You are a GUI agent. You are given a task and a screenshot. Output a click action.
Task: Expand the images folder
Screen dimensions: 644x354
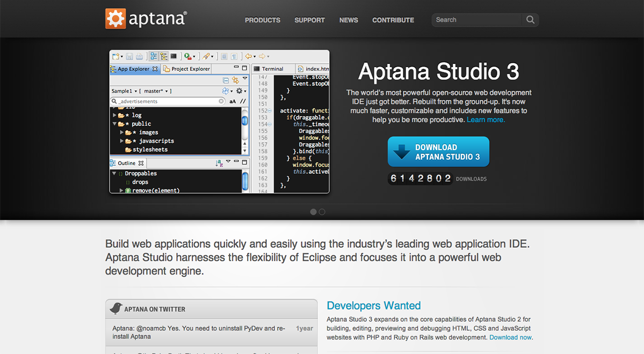point(121,132)
